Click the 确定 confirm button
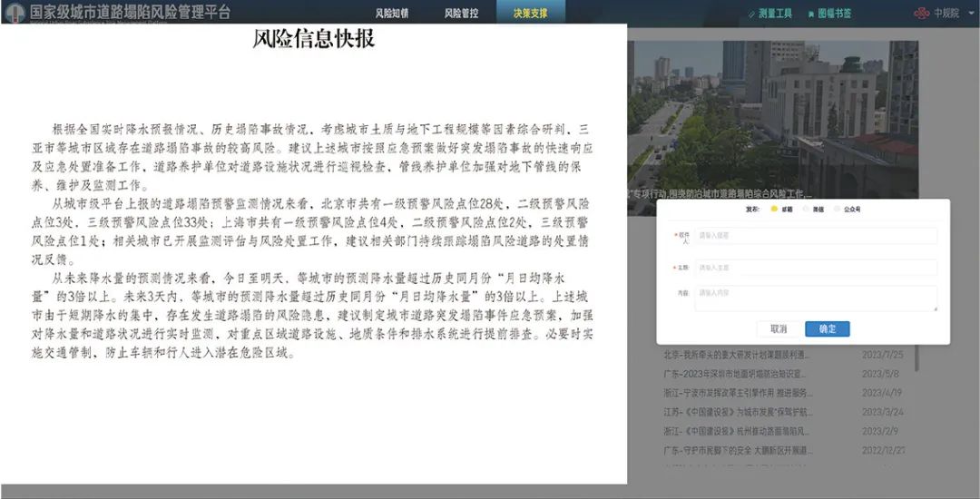Screen dimensions: 980x499 [827, 328]
